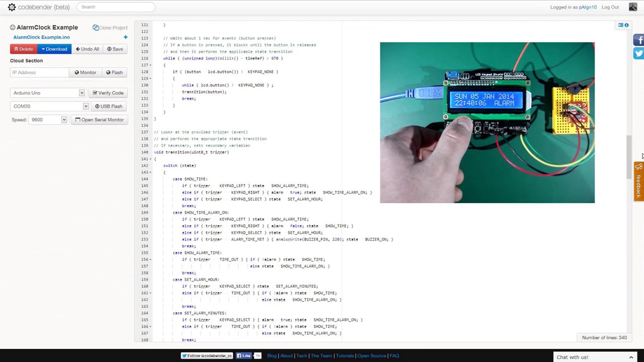Image resolution: width=644 pixels, height=362 pixels.
Task: Open user avatar in top right
Action: (633, 7)
